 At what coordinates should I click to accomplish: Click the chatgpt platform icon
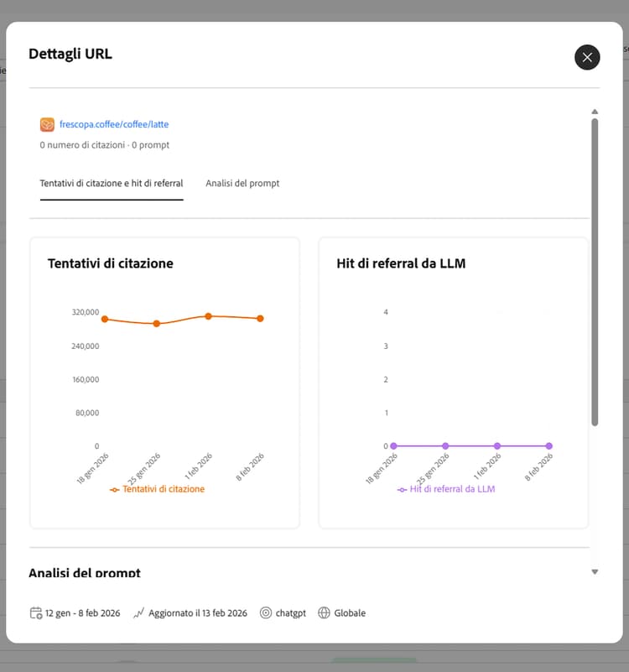266,613
